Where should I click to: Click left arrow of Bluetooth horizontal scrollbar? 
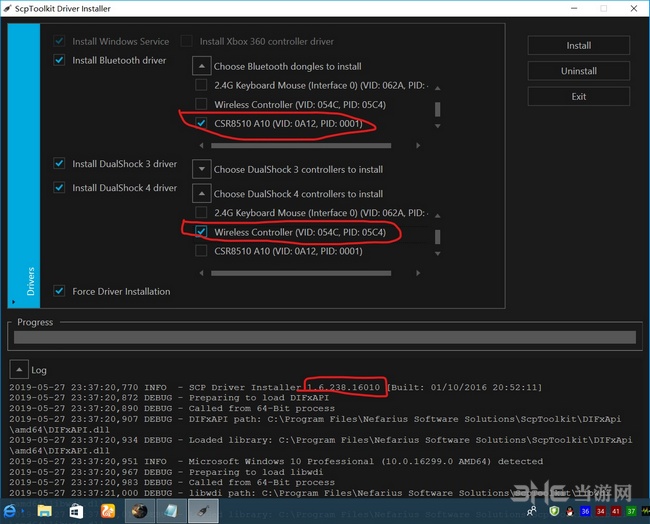click(201, 146)
